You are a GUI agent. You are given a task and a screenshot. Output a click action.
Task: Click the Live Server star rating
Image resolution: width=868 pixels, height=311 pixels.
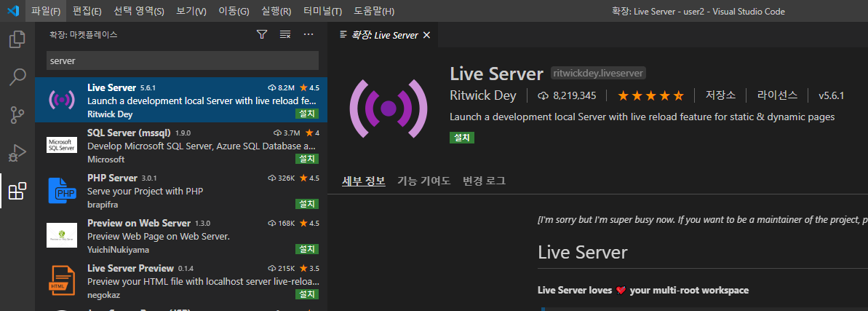pyautogui.click(x=650, y=95)
